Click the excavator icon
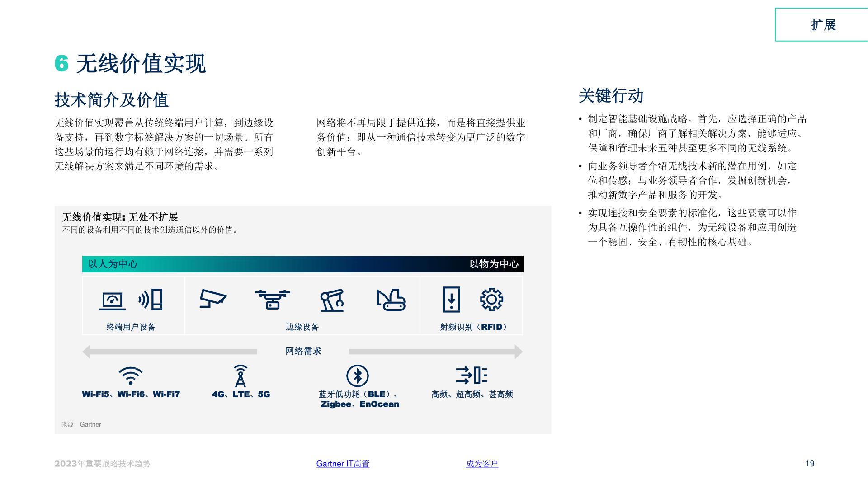The width and height of the screenshot is (868, 488). (x=391, y=300)
